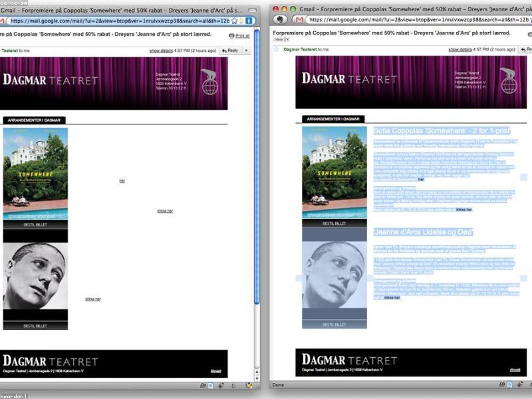
Task: Click the 'Done' status text in right window
Action: (x=278, y=385)
